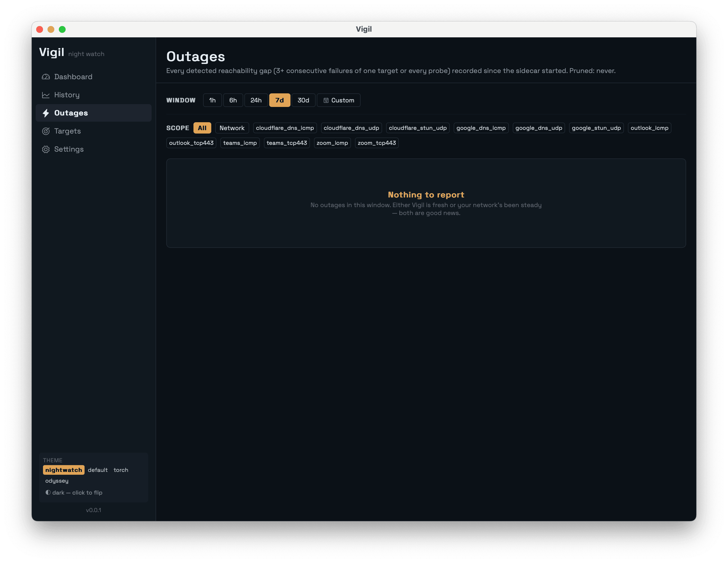The image size is (728, 563).
Task: Filter scope to Network
Action: pos(232,128)
